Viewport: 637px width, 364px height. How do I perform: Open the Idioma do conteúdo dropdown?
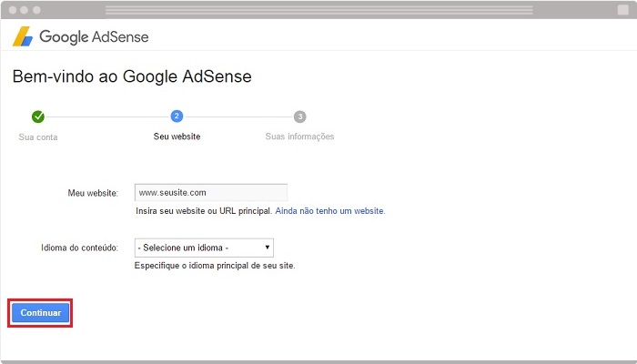(204, 248)
